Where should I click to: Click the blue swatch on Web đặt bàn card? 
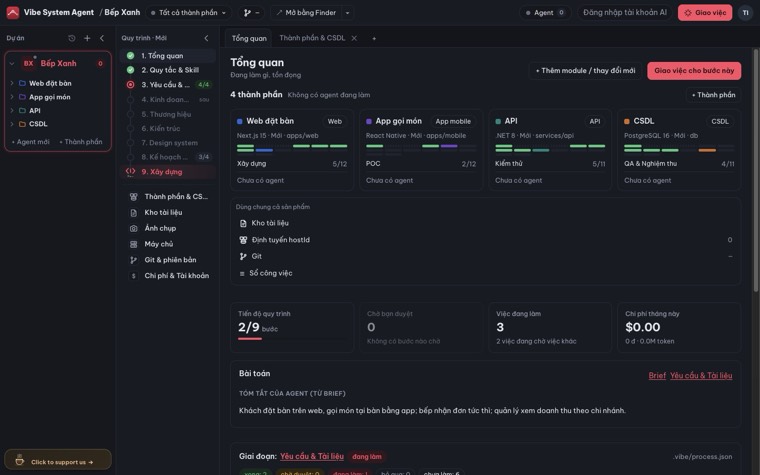click(239, 121)
